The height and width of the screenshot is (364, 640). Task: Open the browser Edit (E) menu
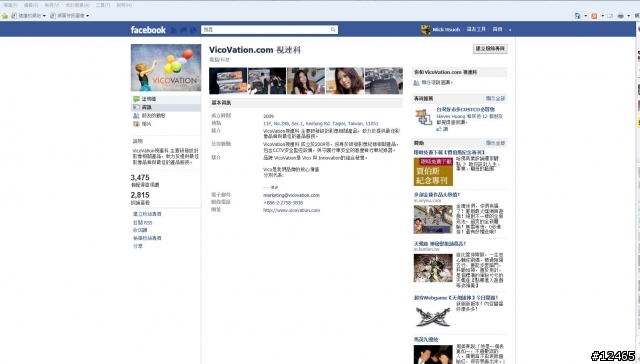(x=31, y=5)
